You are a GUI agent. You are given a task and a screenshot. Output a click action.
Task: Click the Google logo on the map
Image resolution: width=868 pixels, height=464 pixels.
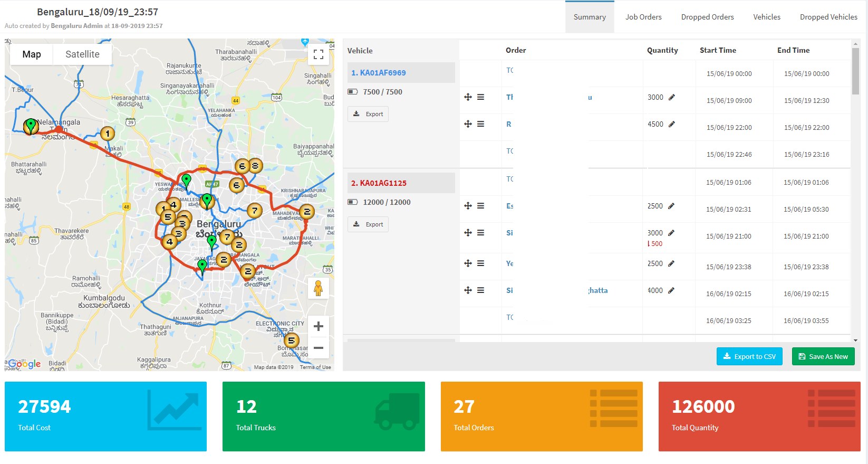point(24,364)
